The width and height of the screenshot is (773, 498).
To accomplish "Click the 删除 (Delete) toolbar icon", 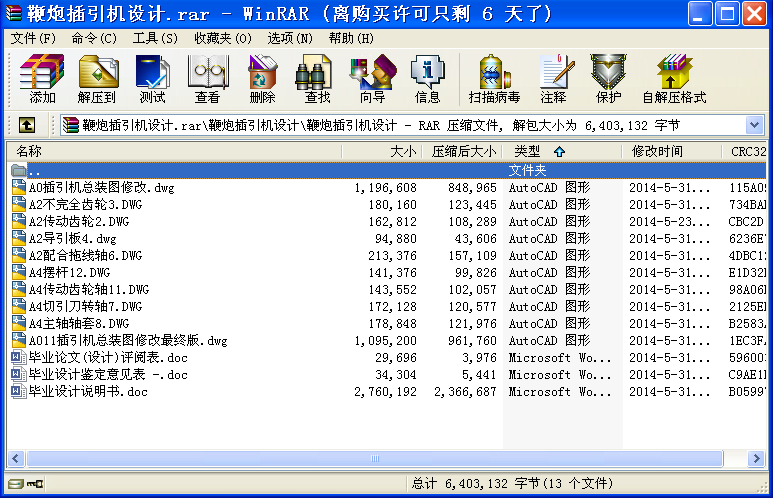I will coord(262,79).
